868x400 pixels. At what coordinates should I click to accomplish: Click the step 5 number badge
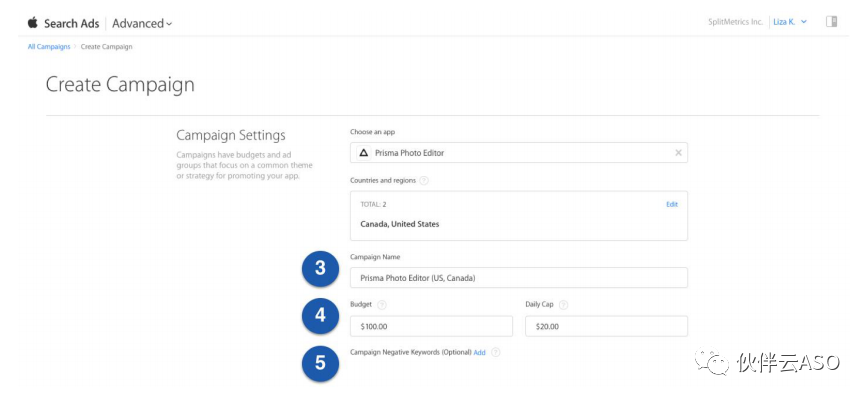(320, 363)
